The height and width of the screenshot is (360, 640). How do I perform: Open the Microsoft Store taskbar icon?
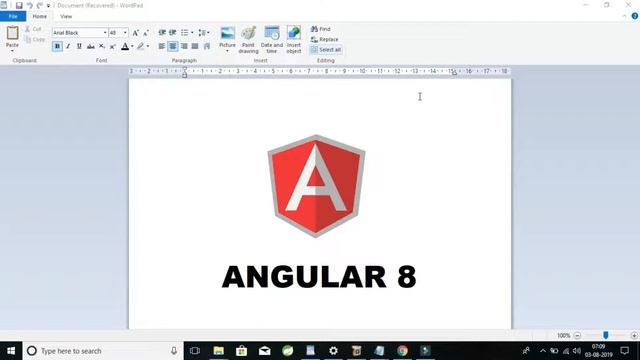pyautogui.click(x=242, y=351)
